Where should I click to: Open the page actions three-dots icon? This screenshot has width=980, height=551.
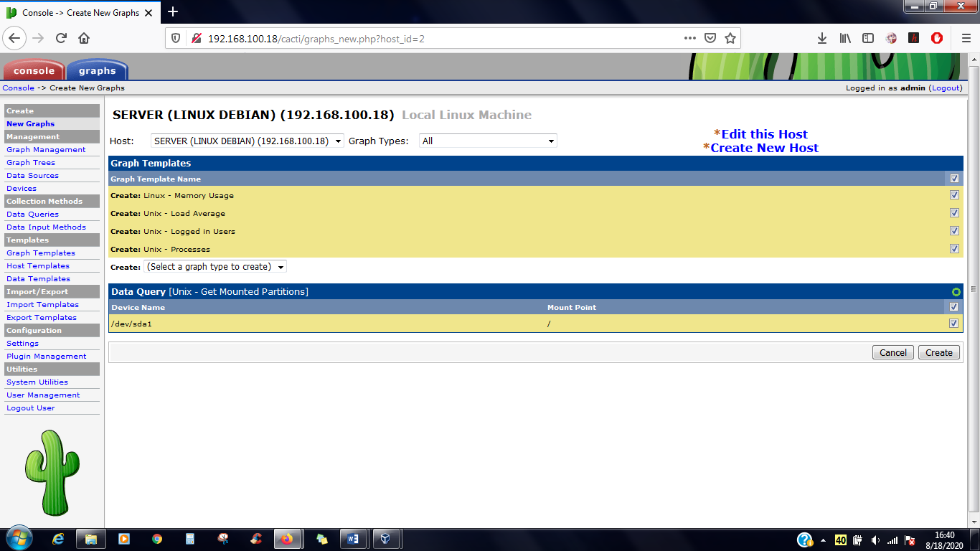(x=689, y=38)
